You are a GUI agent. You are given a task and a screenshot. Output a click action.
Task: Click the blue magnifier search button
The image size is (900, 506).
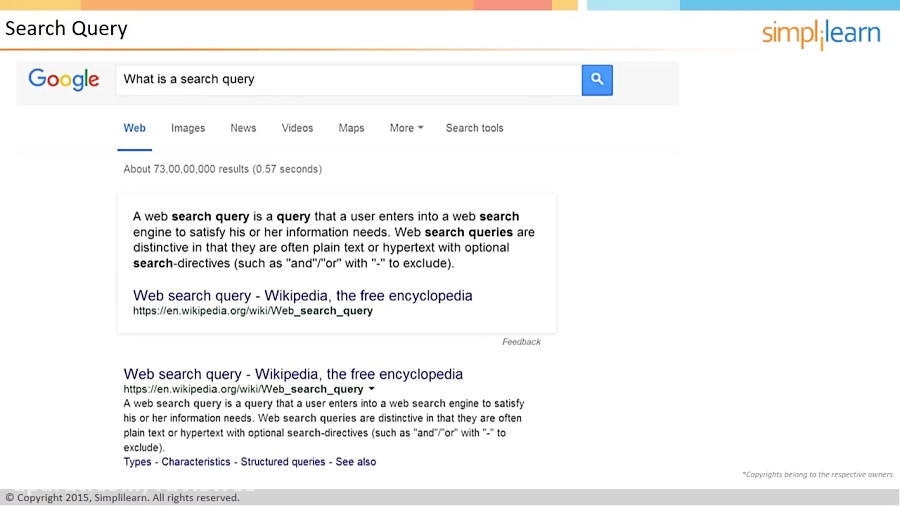coord(597,80)
